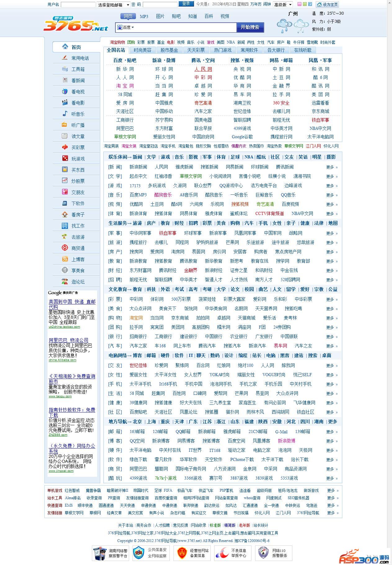Open the 找工作 job icon
Screen dimensions: 392x565
pyautogui.click(x=65, y=226)
